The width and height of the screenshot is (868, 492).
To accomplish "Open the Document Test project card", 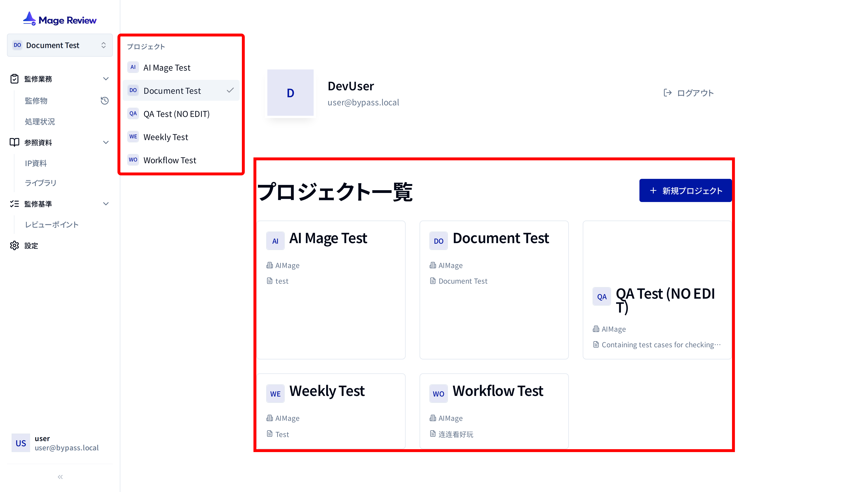I will click(494, 290).
